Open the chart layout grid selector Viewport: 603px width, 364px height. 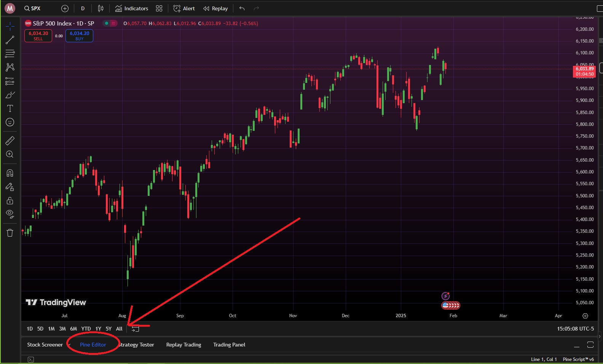point(159,8)
